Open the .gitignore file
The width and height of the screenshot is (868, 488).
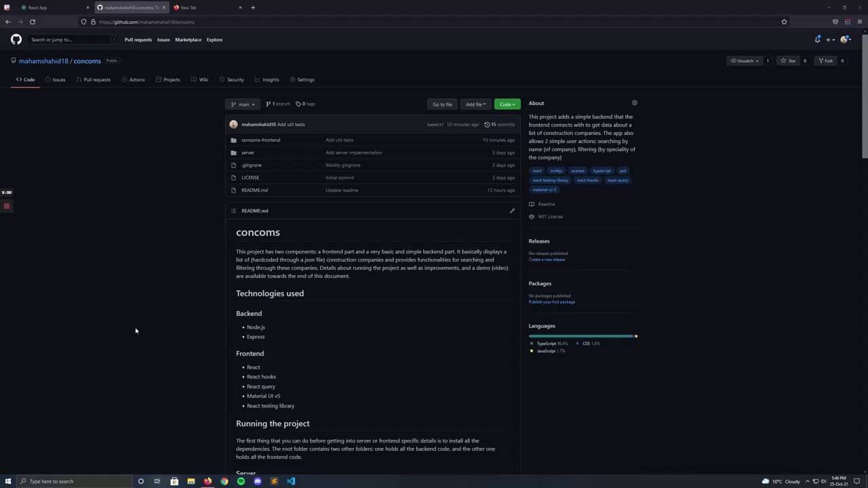[251, 165]
